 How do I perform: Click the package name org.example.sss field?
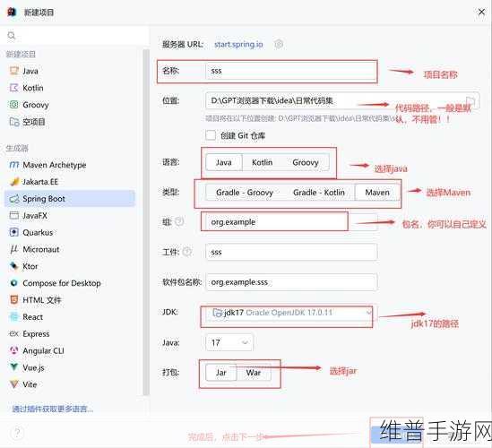coord(291,282)
